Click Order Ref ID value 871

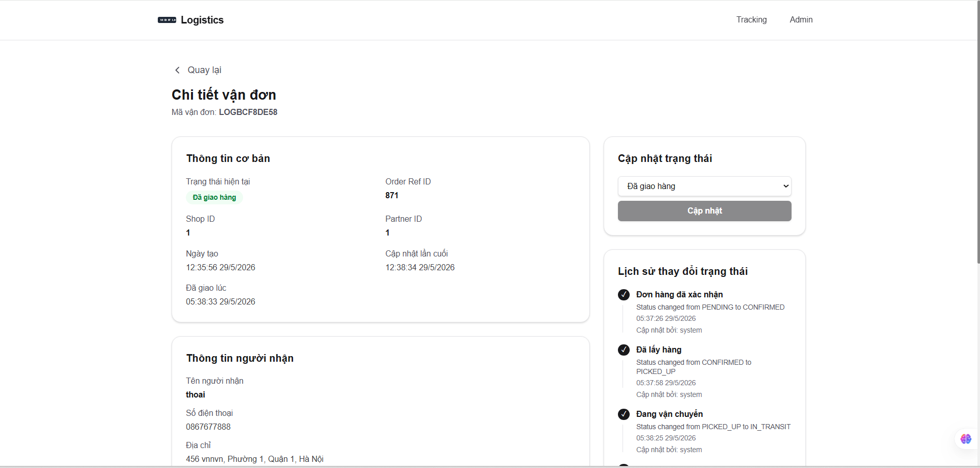pyautogui.click(x=392, y=195)
